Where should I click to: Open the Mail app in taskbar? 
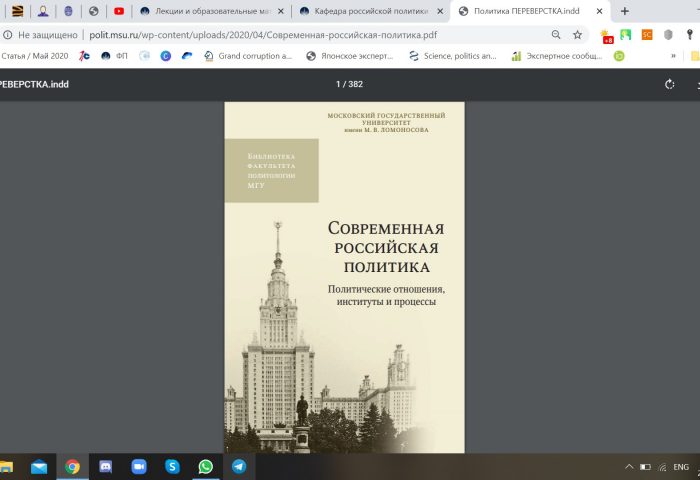click(x=39, y=466)
